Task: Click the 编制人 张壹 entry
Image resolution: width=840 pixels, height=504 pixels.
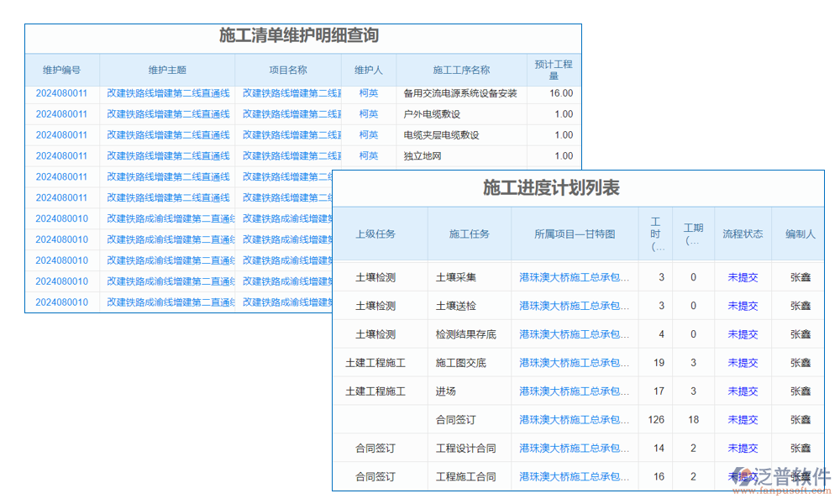Action: pos(798,277)
